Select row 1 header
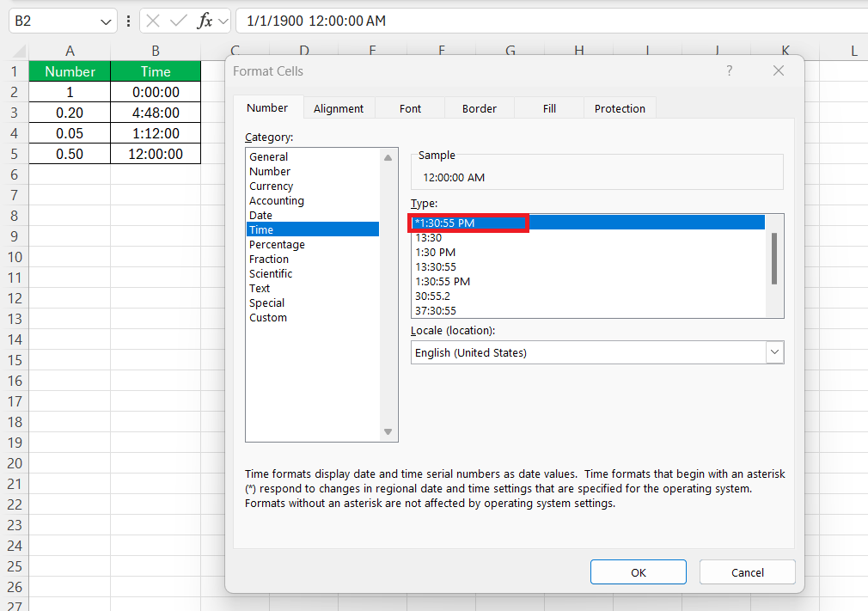Viewport: 868px width, 611px height. (x=15, y=71)
